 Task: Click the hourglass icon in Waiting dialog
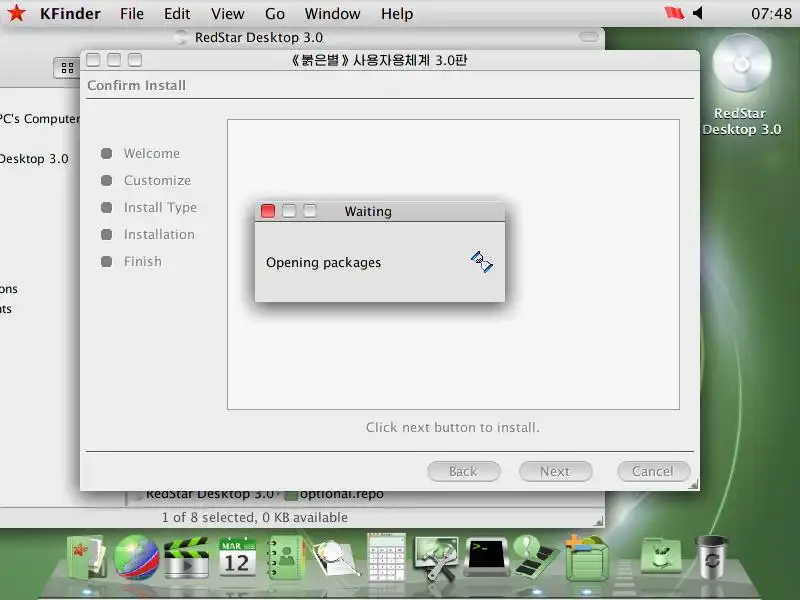tap(482, 262)
